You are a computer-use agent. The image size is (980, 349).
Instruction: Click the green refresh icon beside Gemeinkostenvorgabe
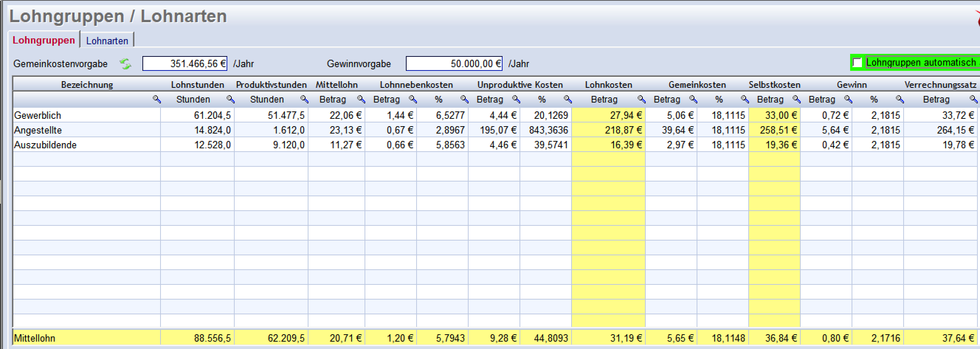coord(125,64)
